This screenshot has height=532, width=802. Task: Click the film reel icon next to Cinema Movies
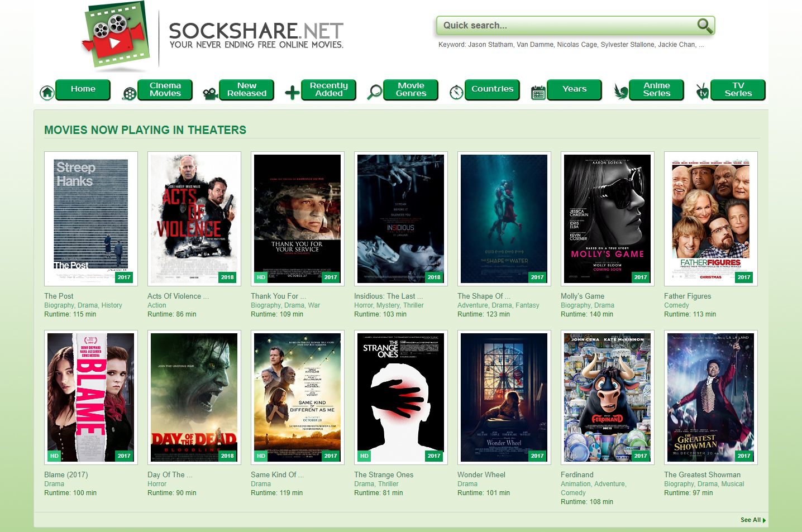click(x=129, y=92)
